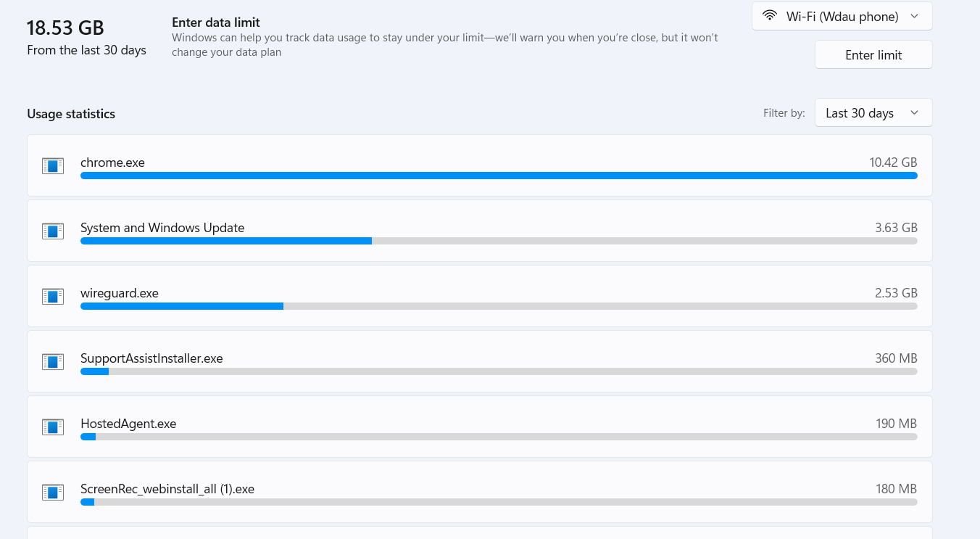This screenshot has height=539, width=980.
Task: Click the Wi-Fi signal icon in network selector
Action: point(771,16)
